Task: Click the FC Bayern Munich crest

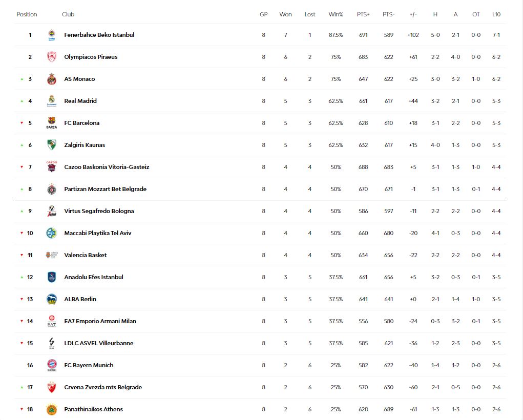Action: pyautogui.click(x=52, y=365)
